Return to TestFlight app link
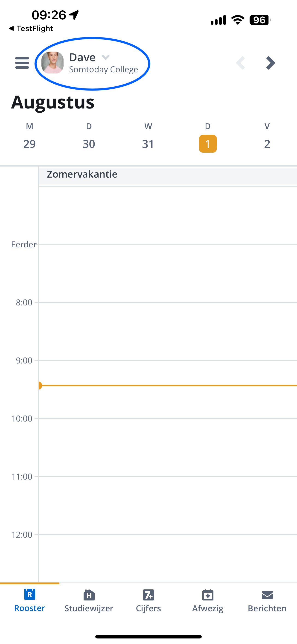Image resolution: width=297 pixels, height=644 pixels. (x=31, y=29)
